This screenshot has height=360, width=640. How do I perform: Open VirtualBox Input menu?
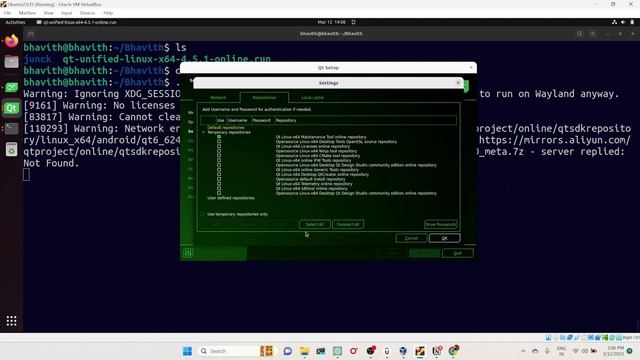67,13
